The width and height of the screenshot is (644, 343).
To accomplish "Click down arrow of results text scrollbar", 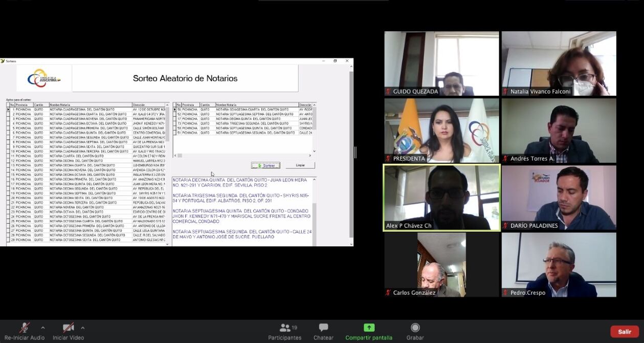I will coord(314,244).
